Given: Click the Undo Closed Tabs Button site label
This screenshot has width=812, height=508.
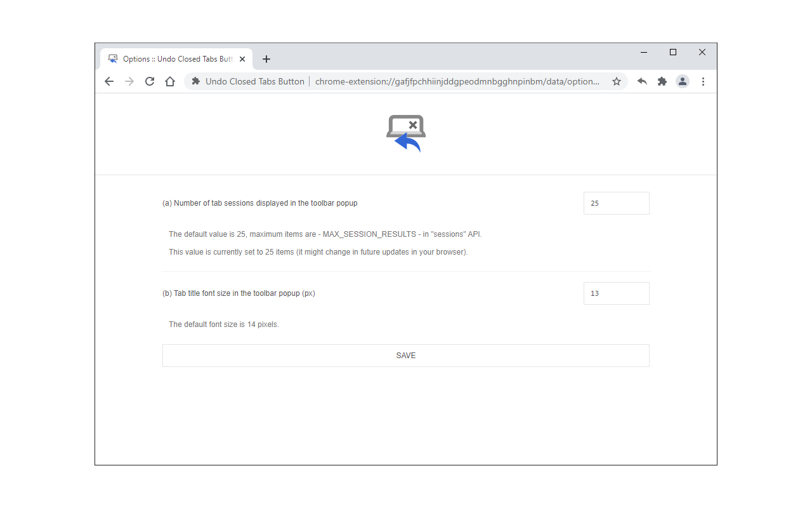Looking at the screenshot, I should coord(253,81).
